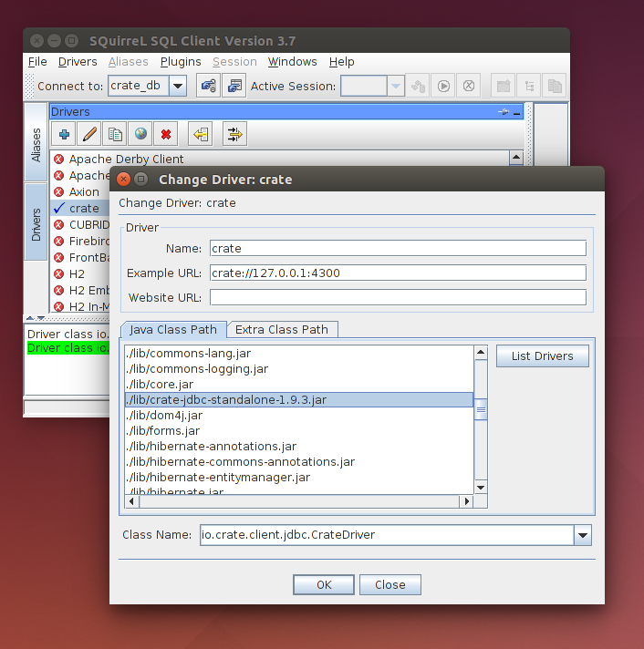Click green highlighted Driver class message
This screenshot has width=644, height=649.
(68, 348)
